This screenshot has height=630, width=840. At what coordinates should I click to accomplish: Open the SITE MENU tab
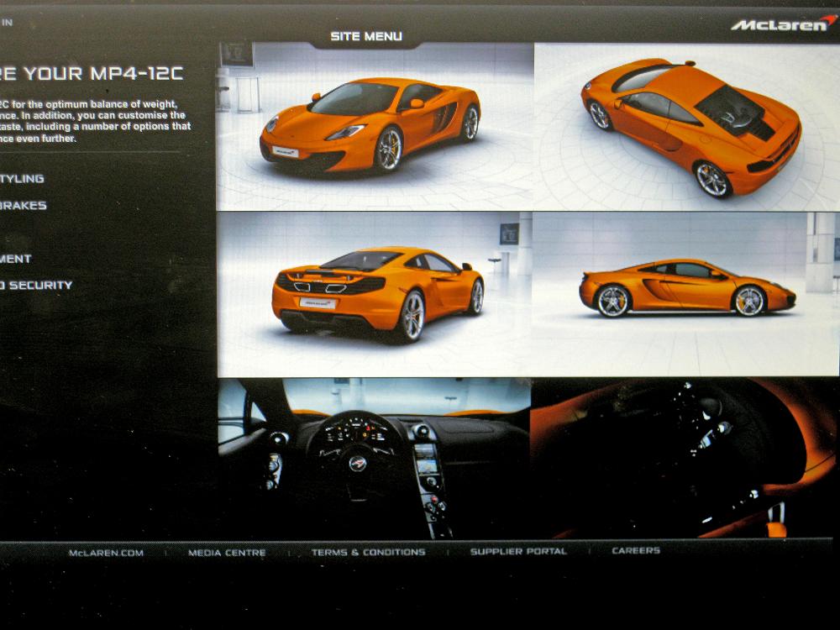[x=366, y=36]
